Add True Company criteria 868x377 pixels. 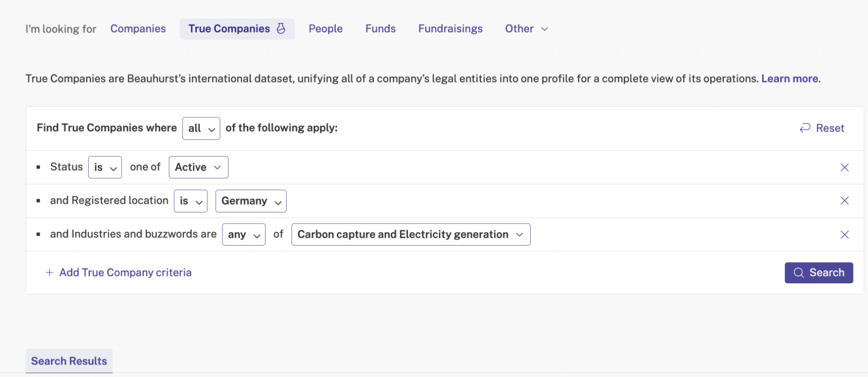[x=119, y=272]
